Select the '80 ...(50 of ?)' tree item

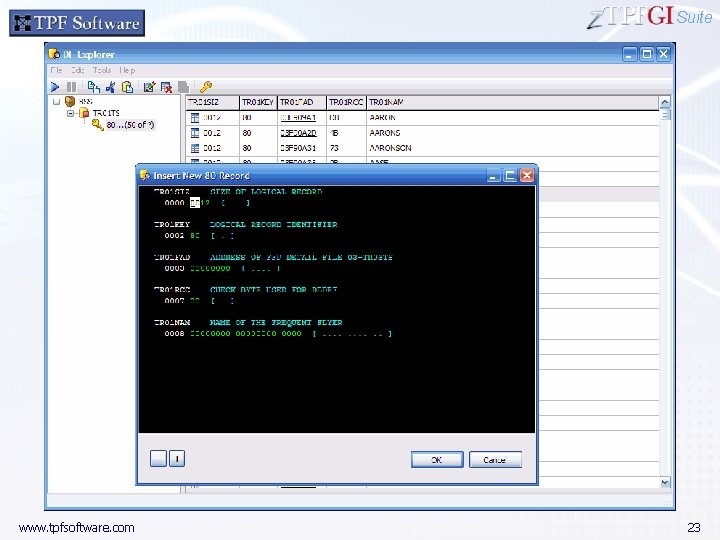tap(130, 125)
